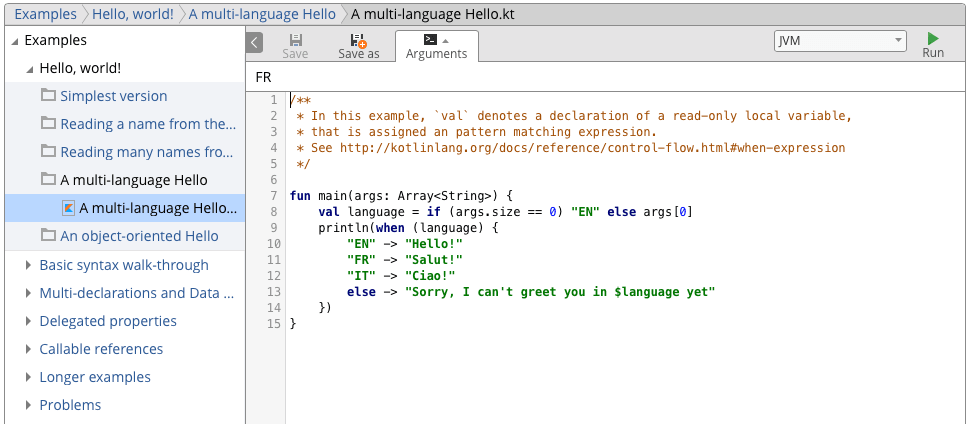The width and height of the screenshot is (970, 424).
Task: Click the Save floppy disk icon
Action: tap(295, 40)
